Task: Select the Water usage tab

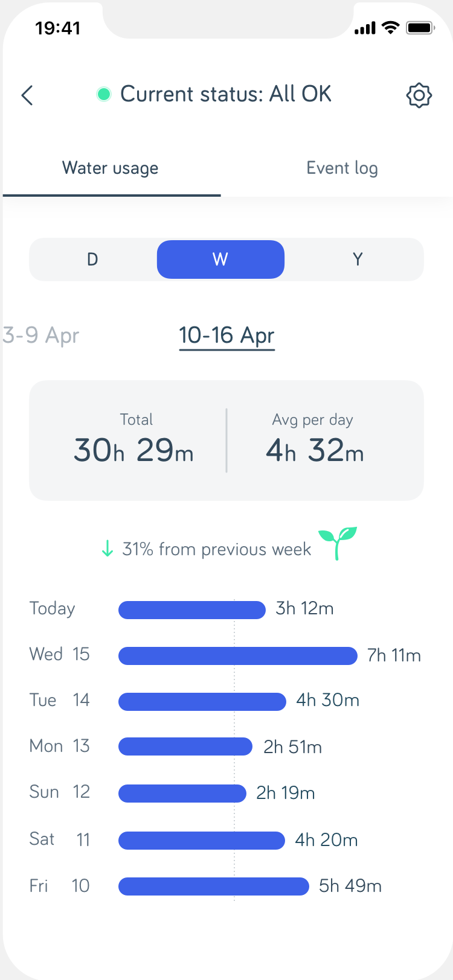Action: (111, 168)
